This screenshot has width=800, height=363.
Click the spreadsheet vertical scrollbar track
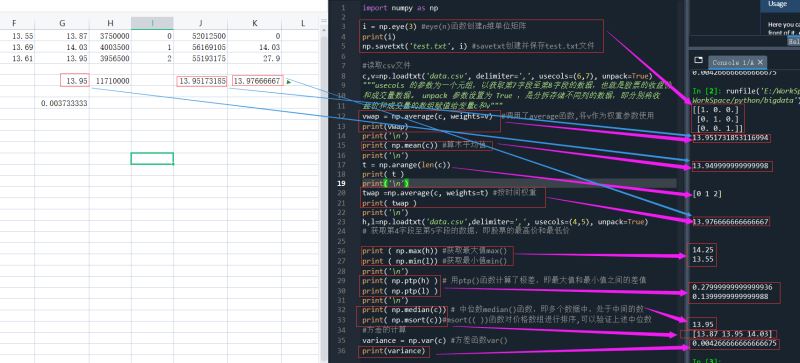coord(323,194)
